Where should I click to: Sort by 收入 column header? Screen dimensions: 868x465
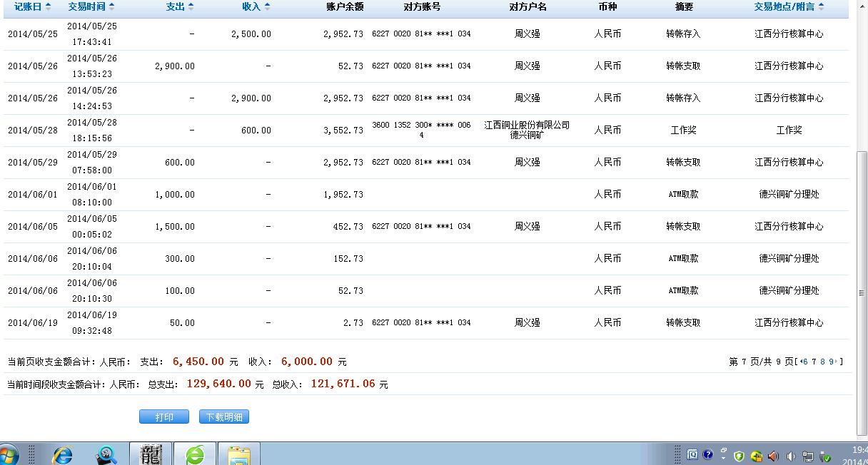256,6
